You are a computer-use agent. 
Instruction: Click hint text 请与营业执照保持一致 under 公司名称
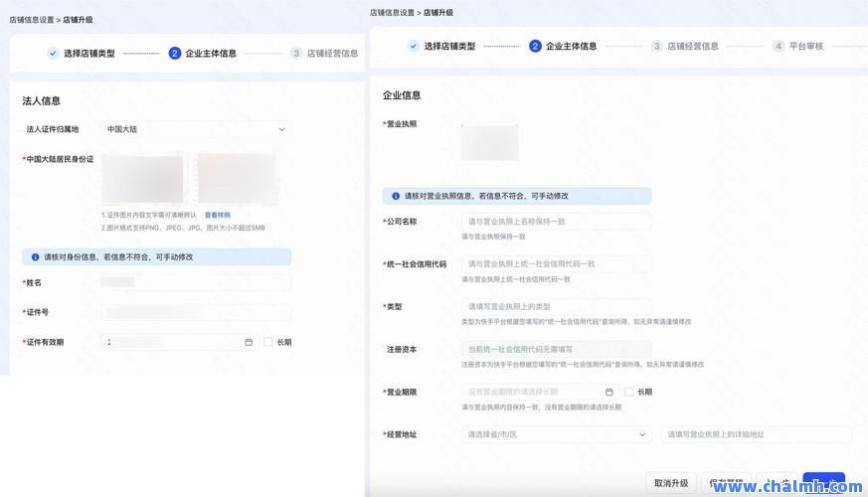[493, 237]
